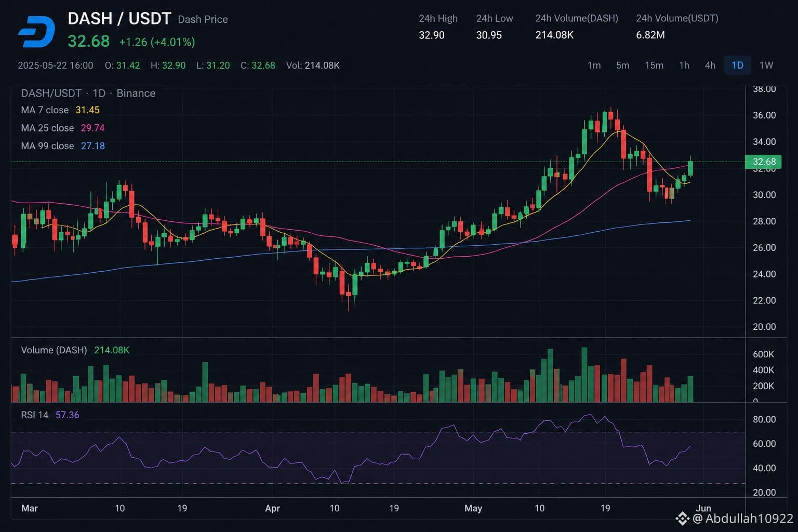Click the blue Dash coin logo
The width and height of the screenshot is (798, 532).
click(36, 32)
